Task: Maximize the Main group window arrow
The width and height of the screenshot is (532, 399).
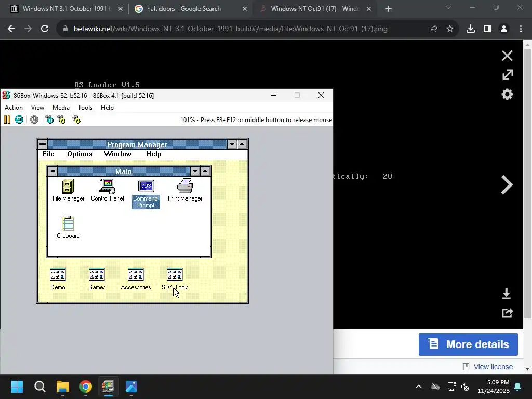Action: [205, 171]
